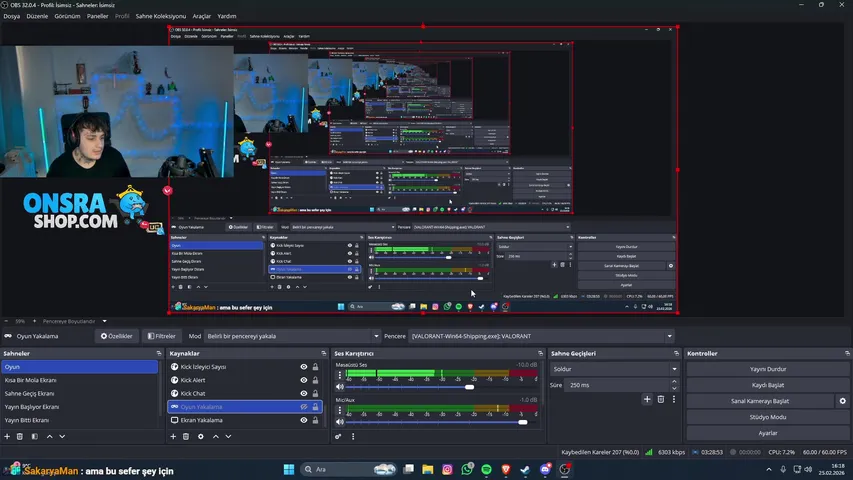This screenshot has width=853, height=480.
Task: Click the Kaydı Başlat button
Action: [x=768, y=385]
